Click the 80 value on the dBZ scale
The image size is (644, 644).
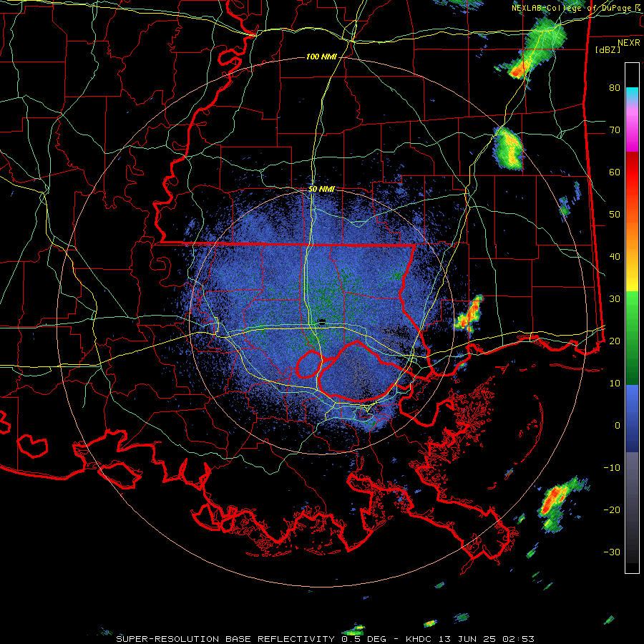(x=615, y=88)
